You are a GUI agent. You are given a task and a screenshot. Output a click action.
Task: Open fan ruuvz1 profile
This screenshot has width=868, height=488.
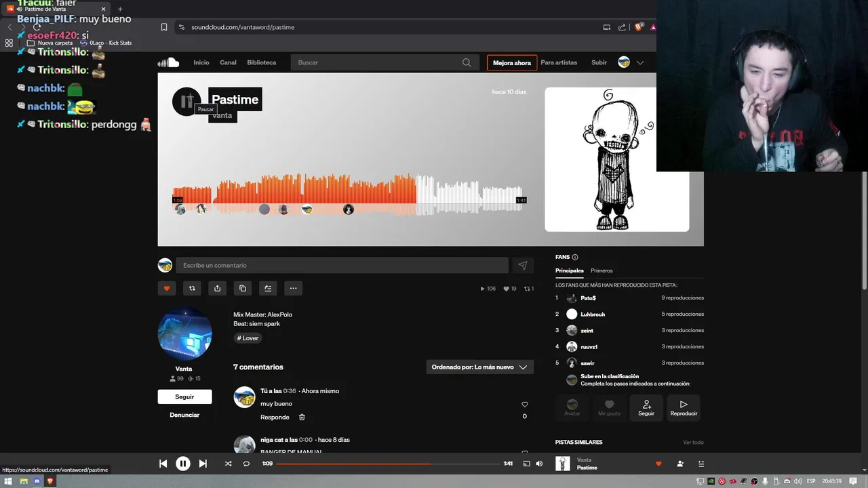tap(589, 347)
